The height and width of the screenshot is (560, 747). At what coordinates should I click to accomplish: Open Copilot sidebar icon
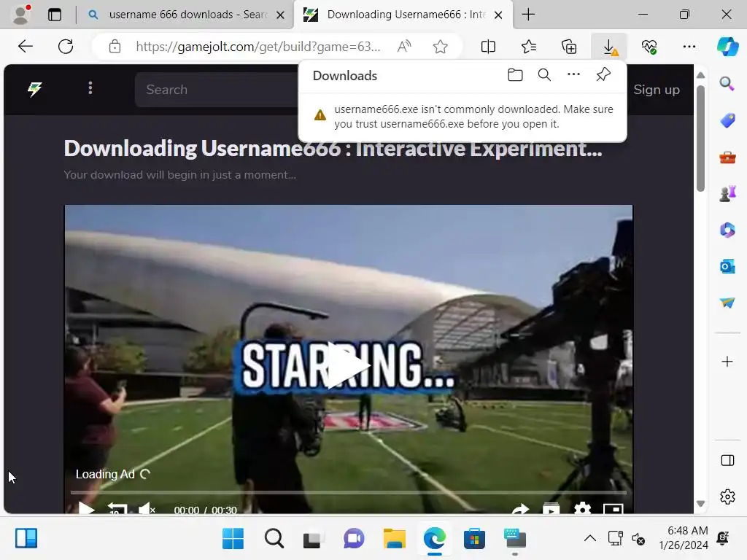[x=727, y=47]
